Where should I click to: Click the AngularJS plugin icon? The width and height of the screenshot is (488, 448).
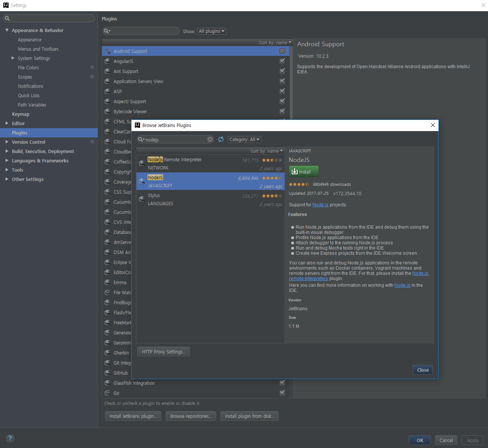tap(107, 61)
